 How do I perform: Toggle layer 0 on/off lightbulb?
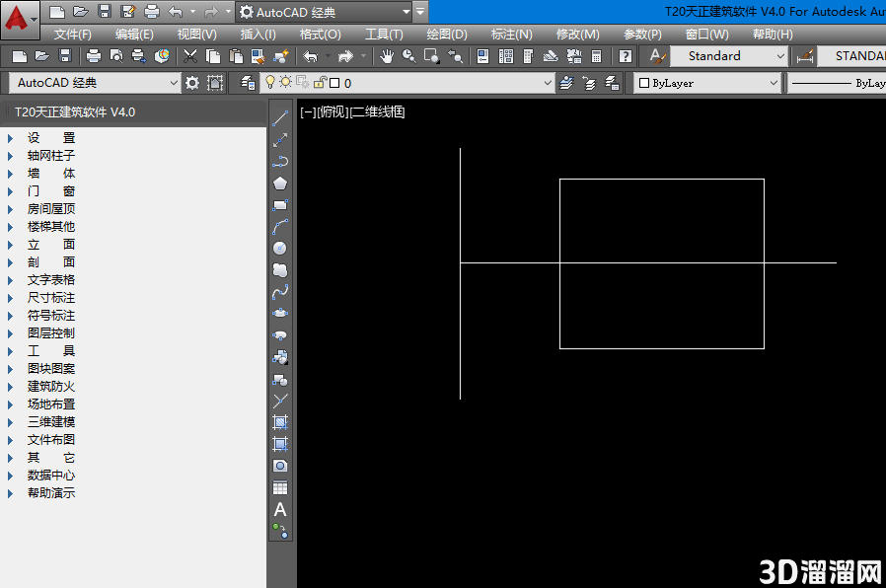tap(270, 83)
